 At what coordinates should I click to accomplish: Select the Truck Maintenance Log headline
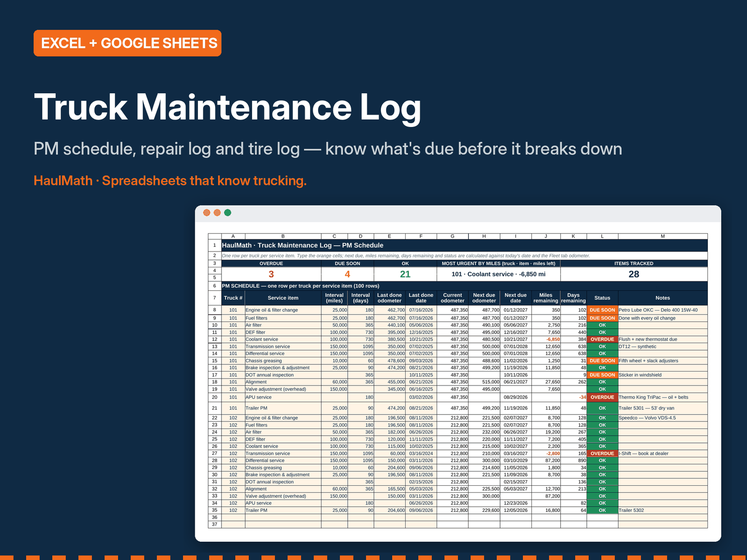coord(228,107)
